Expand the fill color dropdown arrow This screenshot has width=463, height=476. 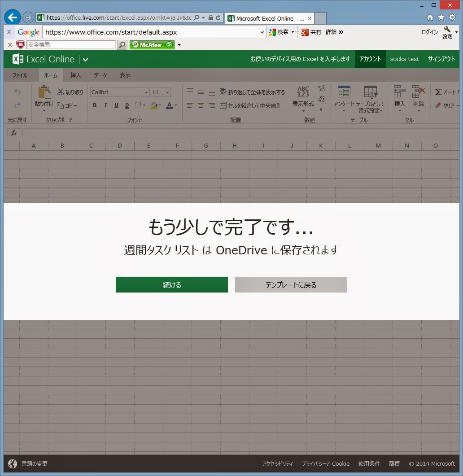(x=160, y=105)
